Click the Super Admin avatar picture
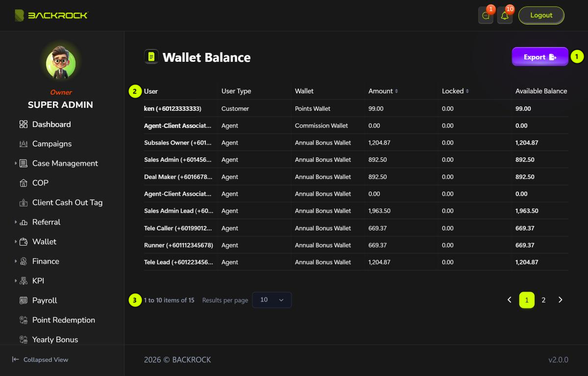Image resolution: width=588 pixels, height=376 pixels. [61, 64]
